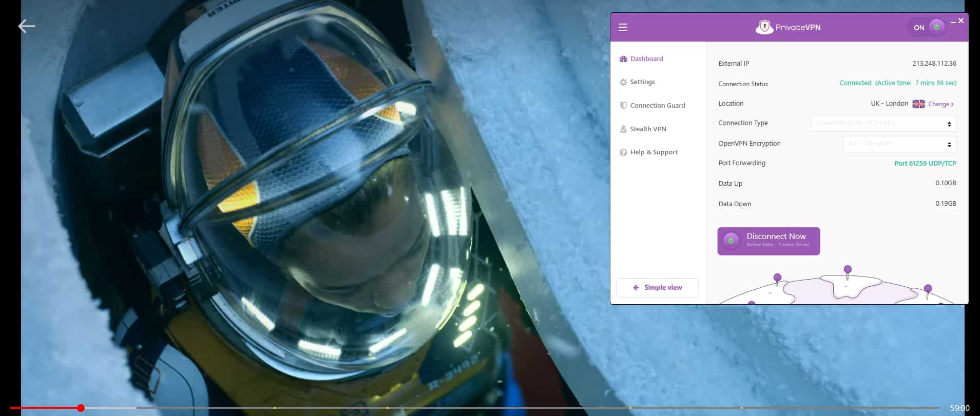Minimize the PrivateVPN window
Viewport: 980px width, 416px height.
pyautogui.click(x=953, y=22)
